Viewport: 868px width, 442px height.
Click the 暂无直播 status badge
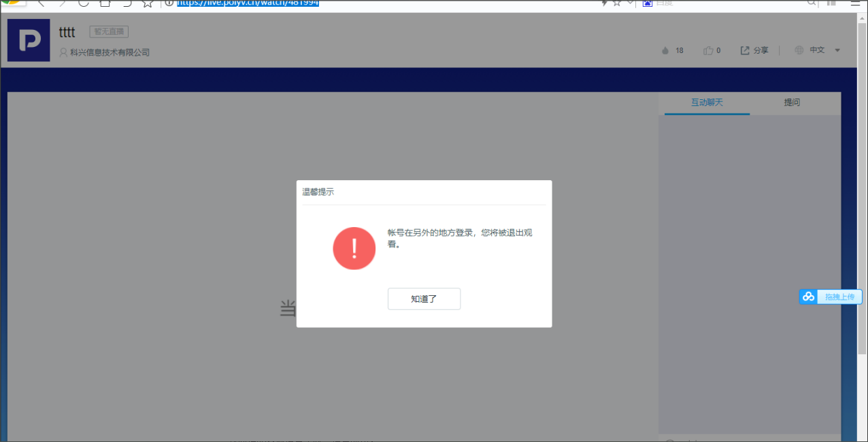109,31
